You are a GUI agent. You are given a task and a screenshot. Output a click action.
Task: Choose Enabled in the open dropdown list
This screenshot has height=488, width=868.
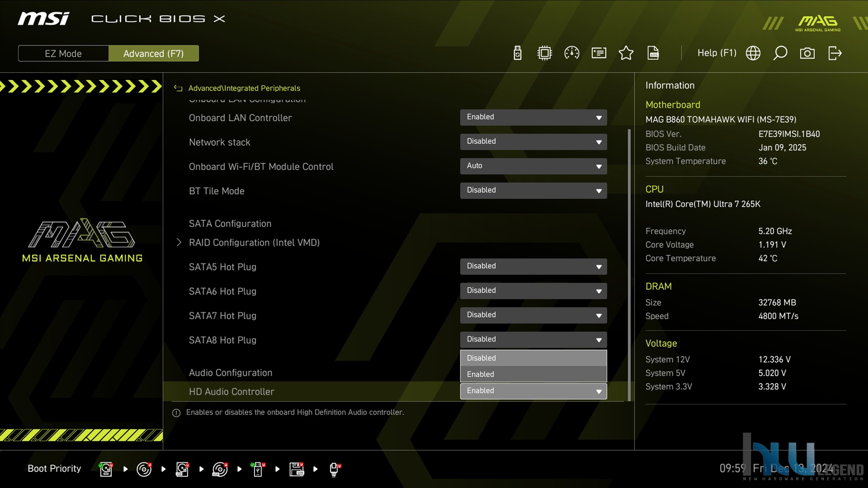click(533, 374)
